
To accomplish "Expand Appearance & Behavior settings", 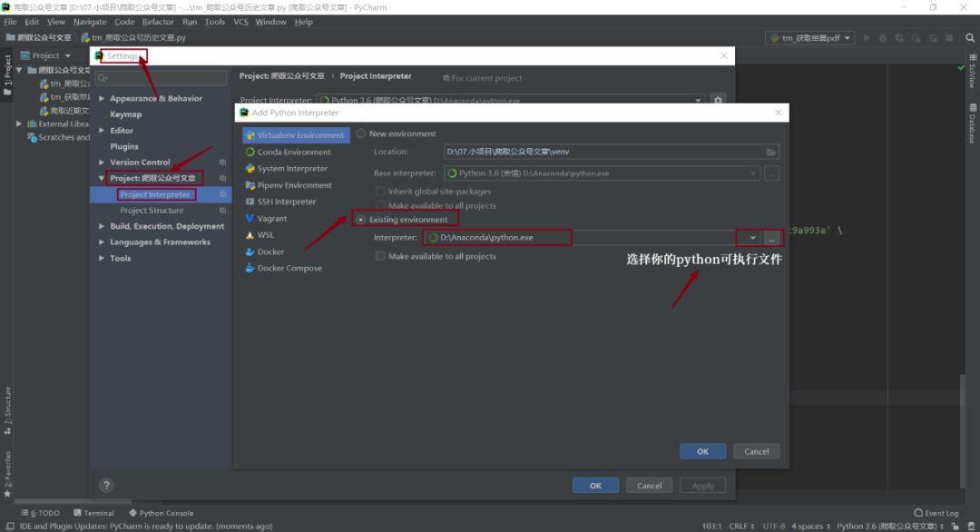I will click(x=102, y=99).
